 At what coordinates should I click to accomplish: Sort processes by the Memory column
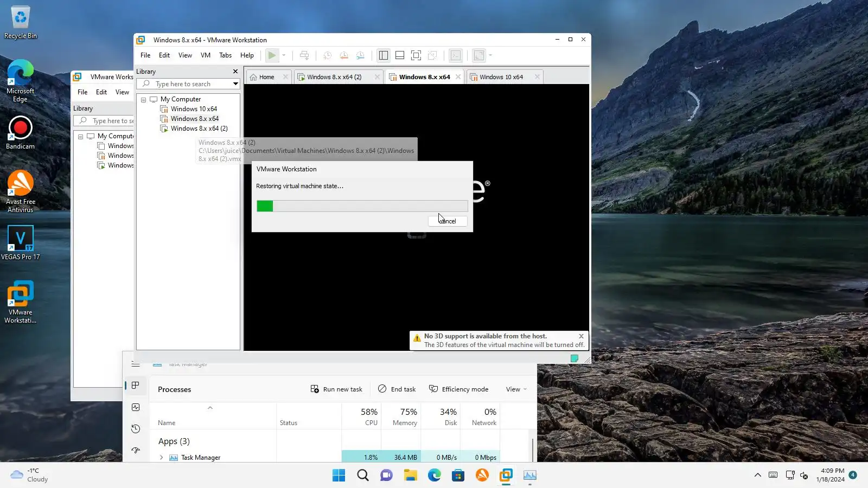401,416
